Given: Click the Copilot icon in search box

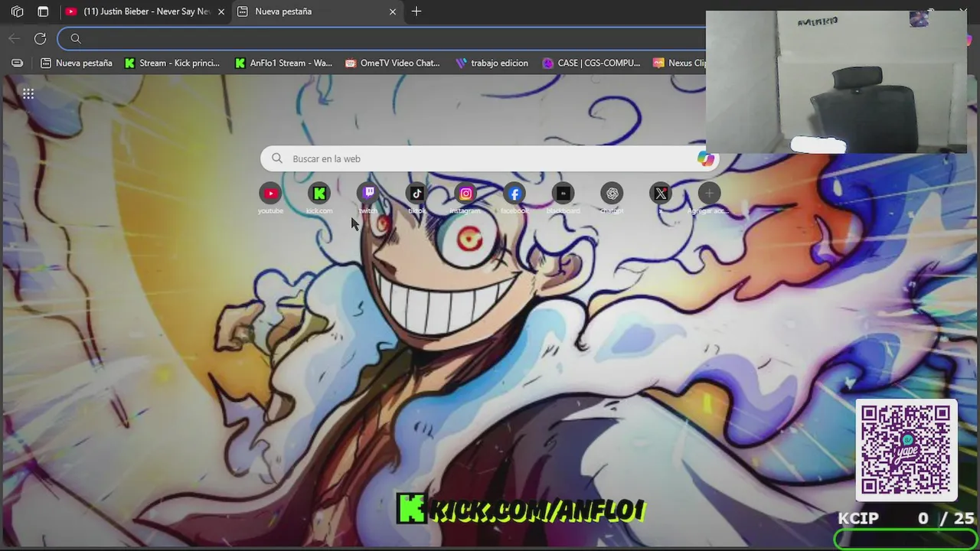Looking at the screenshot, I should [x=705, y=158].
